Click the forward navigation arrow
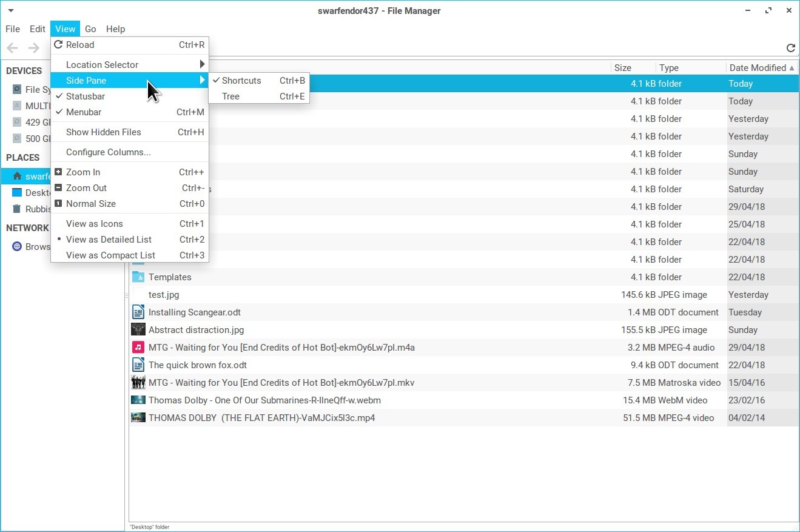 [34, 48]
